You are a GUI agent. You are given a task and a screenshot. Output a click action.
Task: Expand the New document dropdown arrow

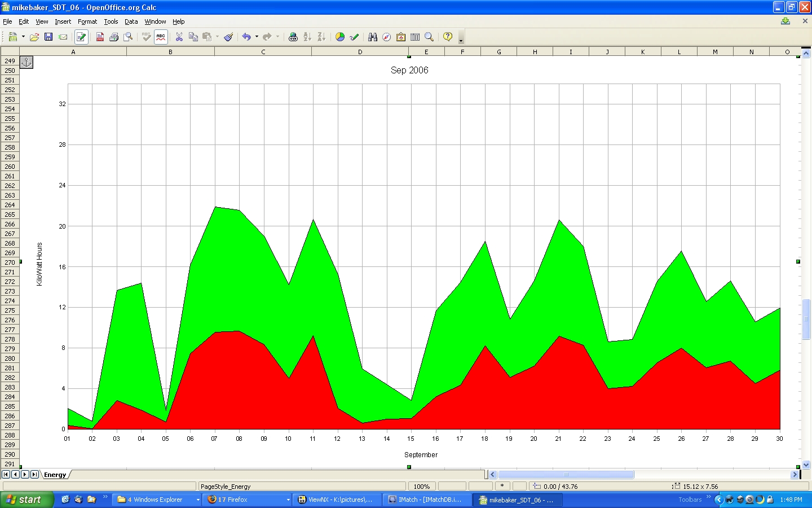(23, 37)
